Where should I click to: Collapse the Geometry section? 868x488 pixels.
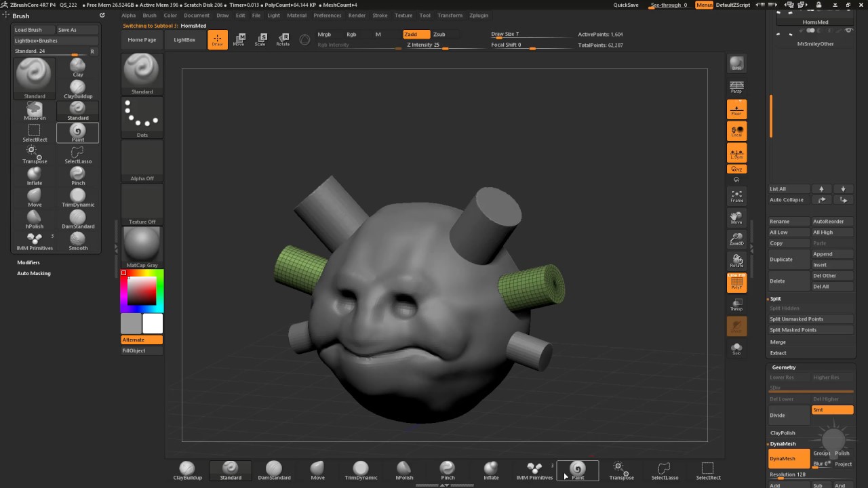[784, 367]
